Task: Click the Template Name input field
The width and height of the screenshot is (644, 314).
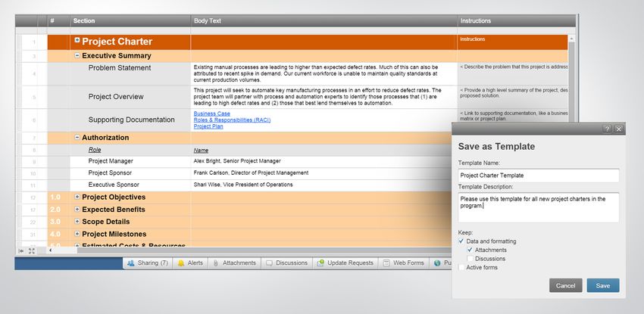Action: (539, 176)
